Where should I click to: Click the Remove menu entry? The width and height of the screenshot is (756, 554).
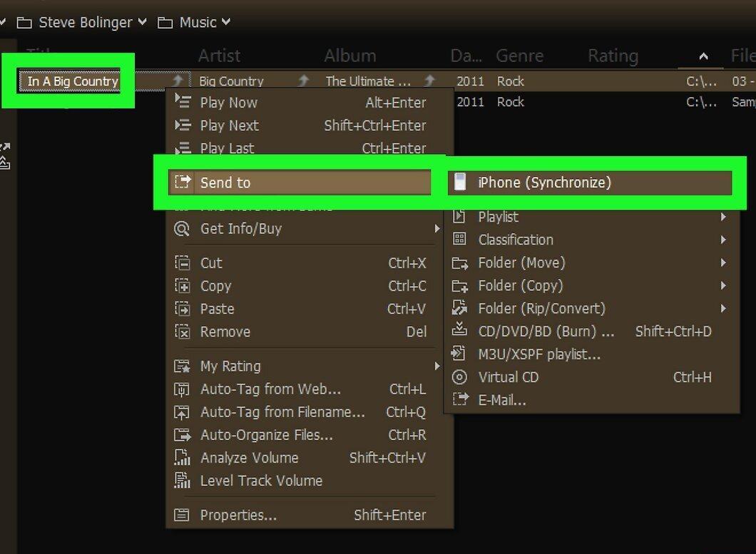pyautogui.click(x=309, y=332)
